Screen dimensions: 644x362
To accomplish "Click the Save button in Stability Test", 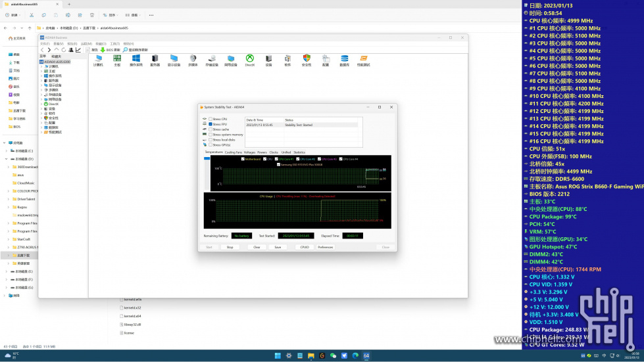I will click(x=278, y=247).
